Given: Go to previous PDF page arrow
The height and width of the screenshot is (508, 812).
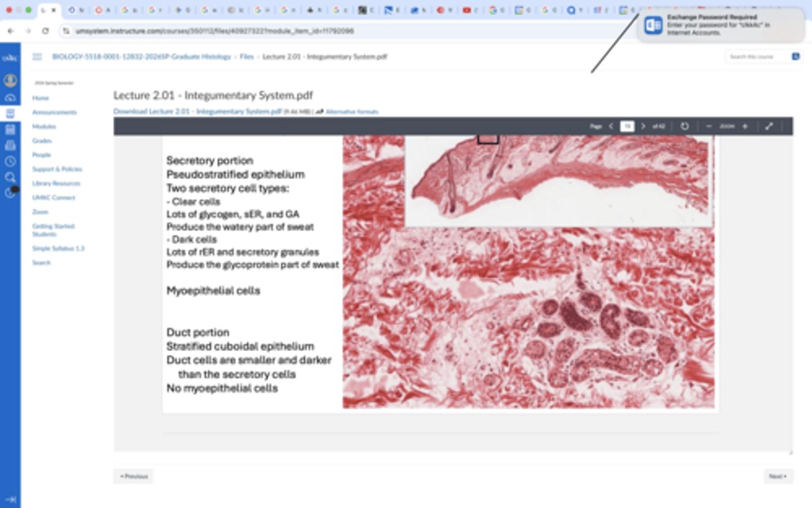Looking at the screenshot, I should (x=611, y=126).
